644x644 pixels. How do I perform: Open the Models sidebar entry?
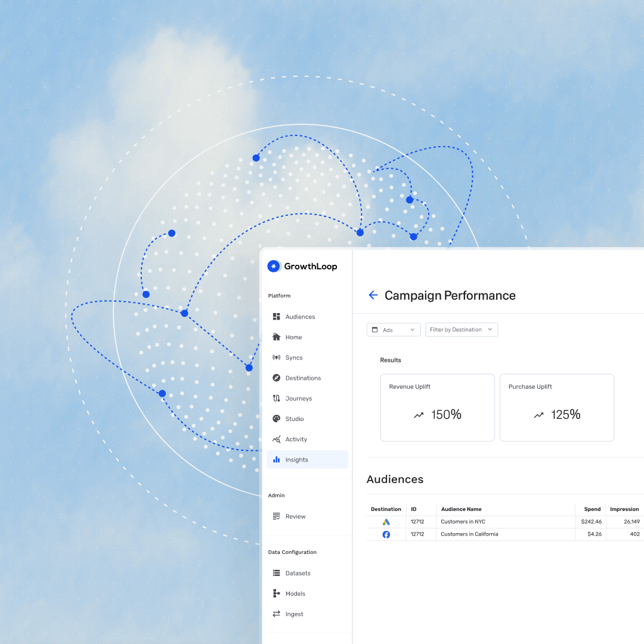tap(295, 593)
